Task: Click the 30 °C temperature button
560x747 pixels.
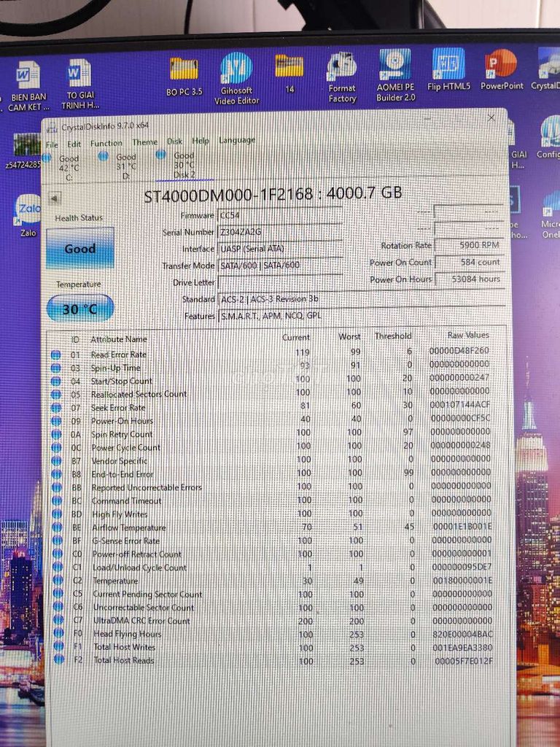Action: (80, 309)
